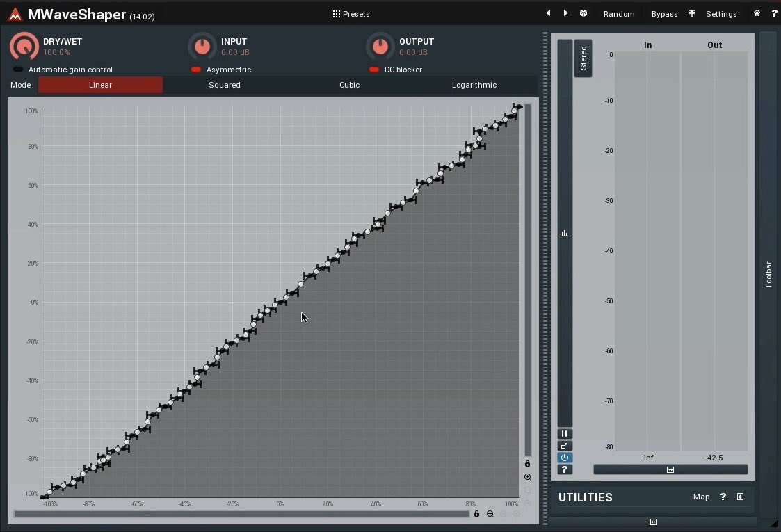The width and height of the screenshot is (781, 532).
Task: Click the UTILITIES section title
Action: pyautogui.click(x=586, y=497)
